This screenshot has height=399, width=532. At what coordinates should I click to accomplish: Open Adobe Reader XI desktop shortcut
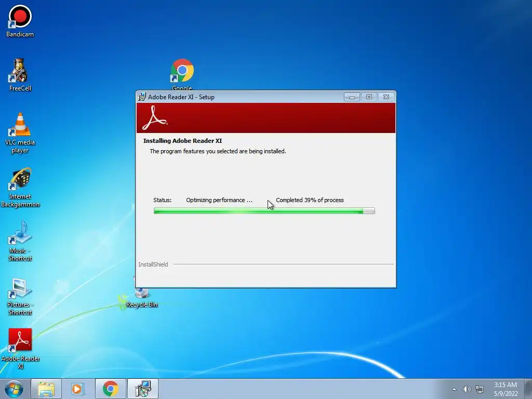20,349
